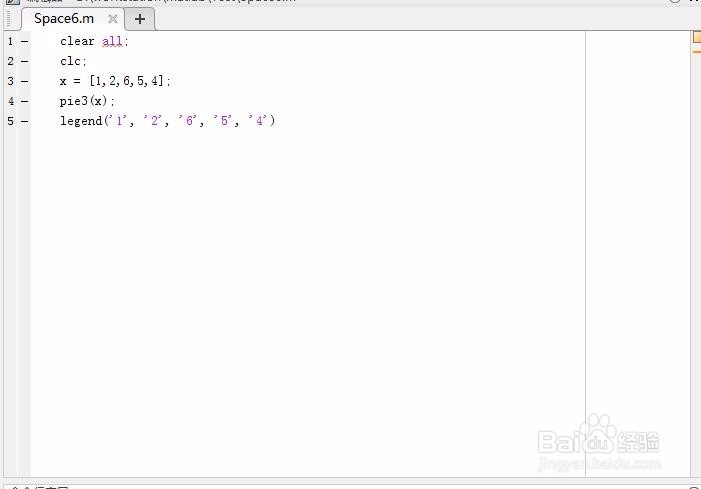Image resolution: width=701 pixels, height=489 pixels.
Task: Click breakpoint dash on line 4
Action: point(24,101)
